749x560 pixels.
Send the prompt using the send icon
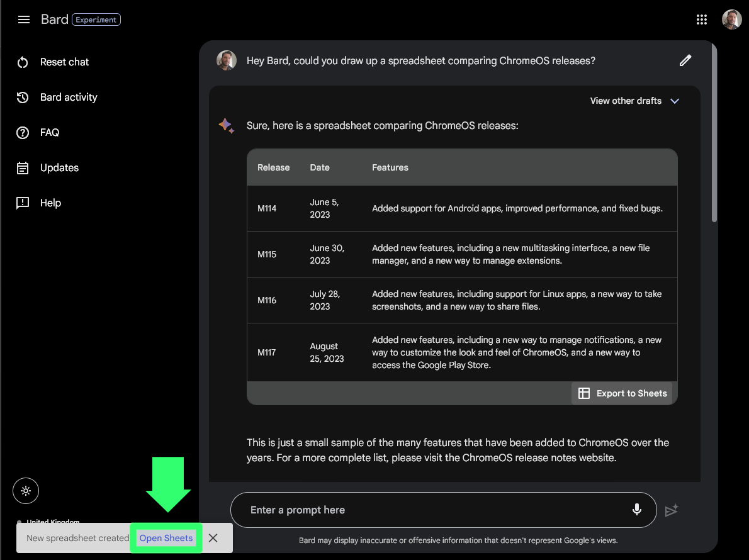(672, 511)
